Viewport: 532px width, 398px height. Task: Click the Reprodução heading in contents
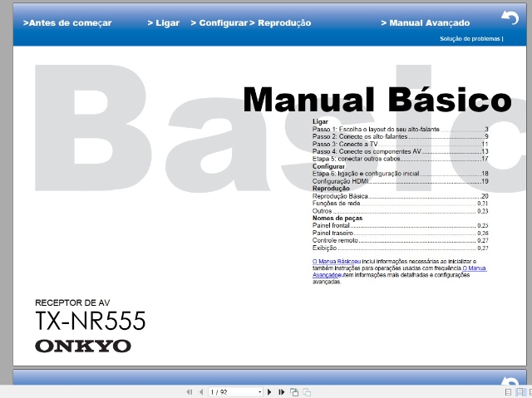click(x=331, y=189)
